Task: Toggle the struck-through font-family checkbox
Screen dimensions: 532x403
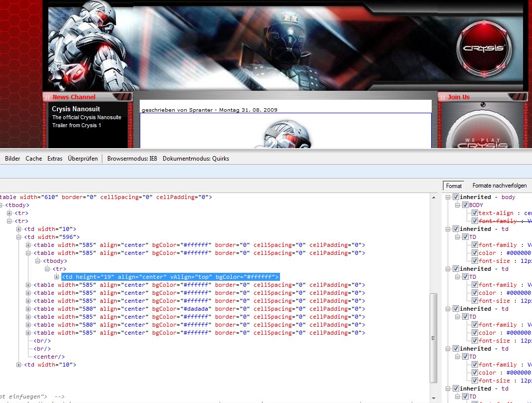Action: (475, 221)
